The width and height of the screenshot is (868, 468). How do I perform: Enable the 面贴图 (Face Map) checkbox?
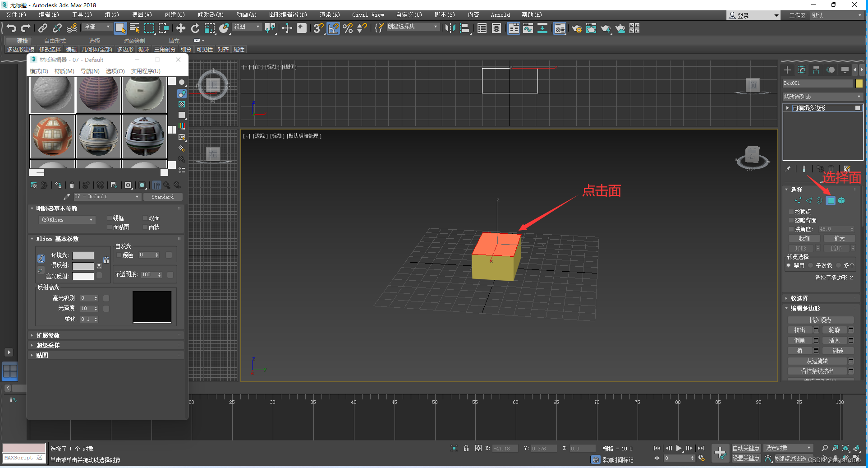point(110,227)
